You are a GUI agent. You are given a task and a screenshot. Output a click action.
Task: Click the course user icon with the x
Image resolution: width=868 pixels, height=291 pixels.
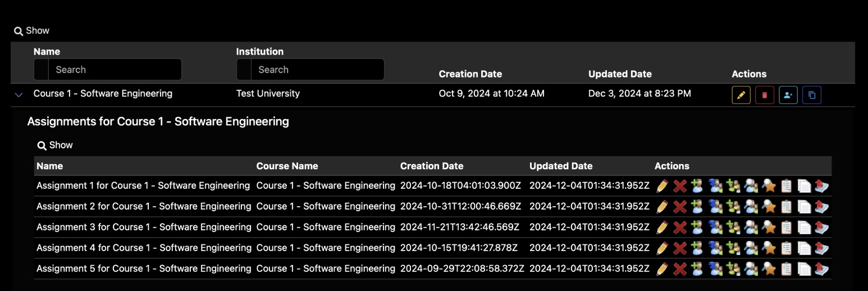pos(788,95)
